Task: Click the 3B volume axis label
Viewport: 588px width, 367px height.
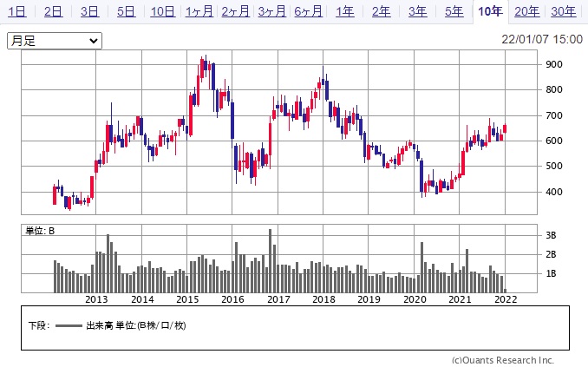Action: tap(551, 235)
